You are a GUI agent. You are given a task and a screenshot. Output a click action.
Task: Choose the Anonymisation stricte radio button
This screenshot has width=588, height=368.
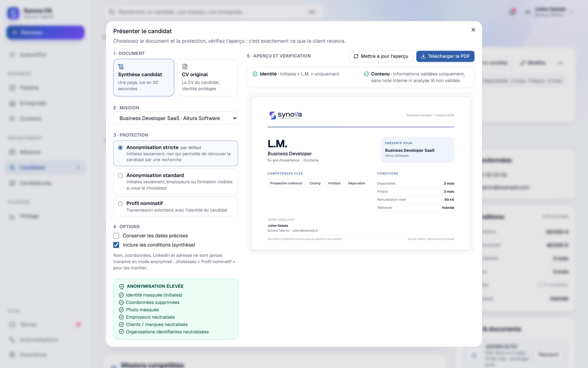click(x=120, y=147)
